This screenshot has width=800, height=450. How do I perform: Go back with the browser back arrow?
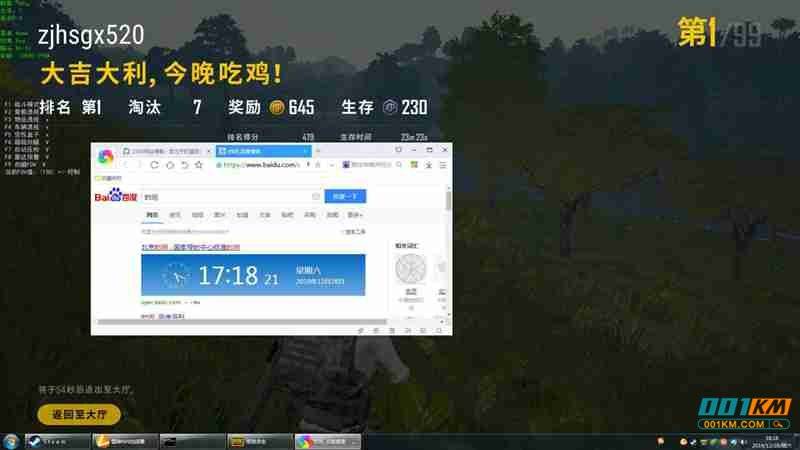coord(126,165)
